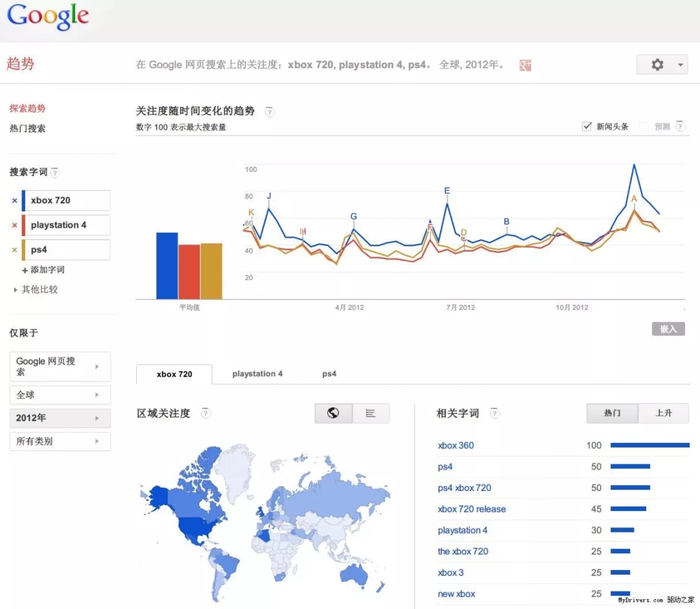Click the 100-value bar beside xbox 360
The width and height of the screenshot is (700, 609).
point(650,445)
